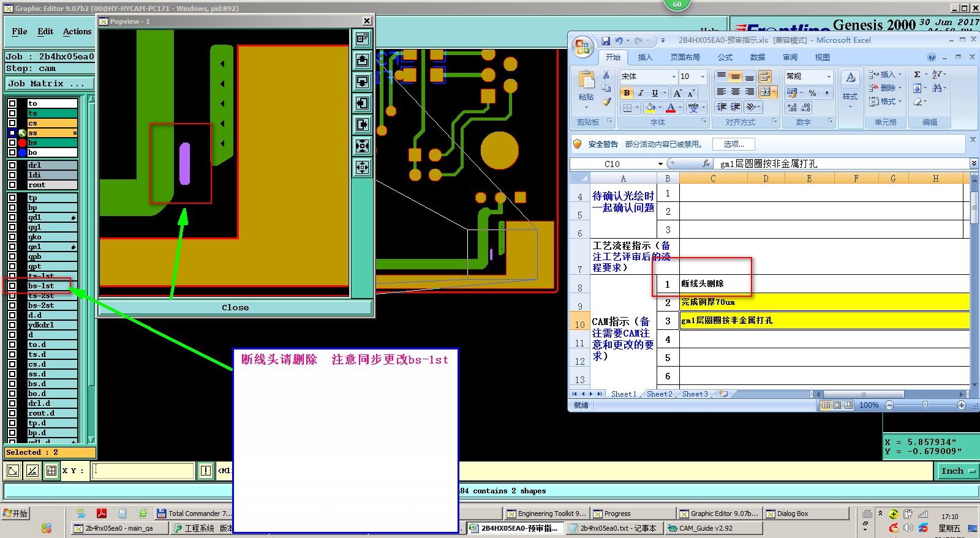Click the 选项... security warning button

click(x=733, y=144)
